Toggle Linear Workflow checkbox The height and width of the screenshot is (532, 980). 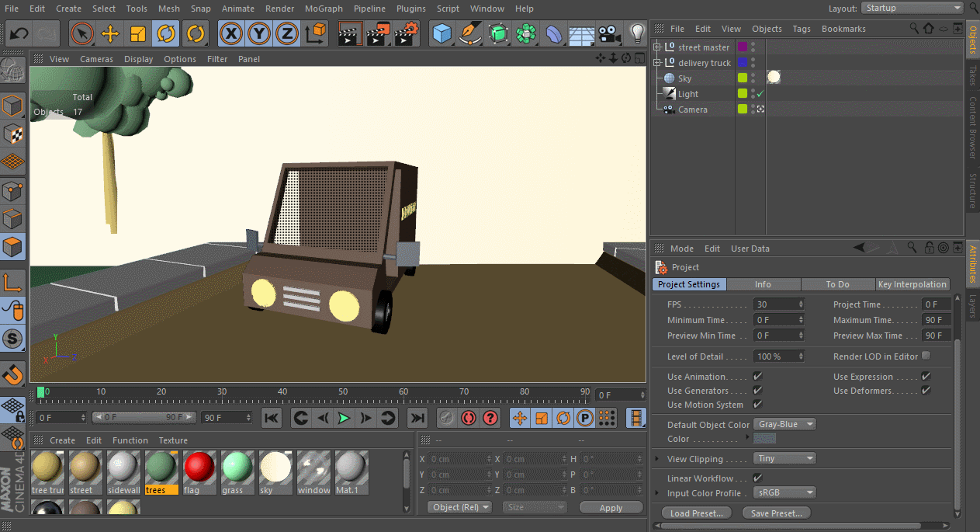coord(758,478)
